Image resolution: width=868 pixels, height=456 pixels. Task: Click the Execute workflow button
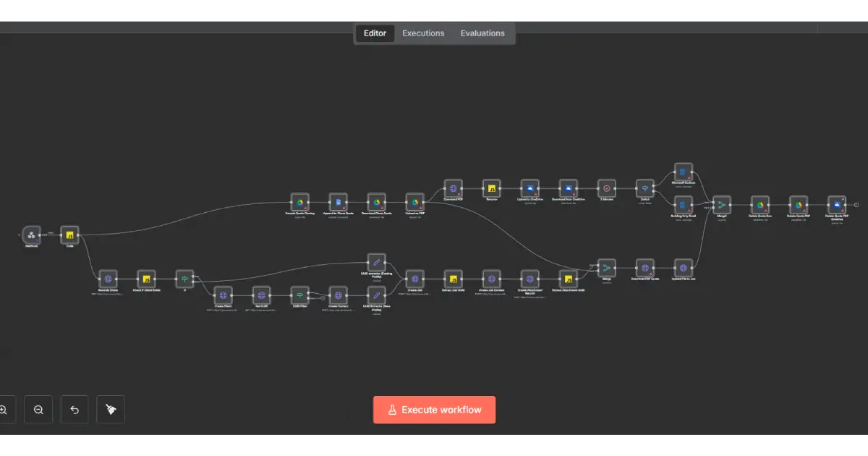click(434, 410)
